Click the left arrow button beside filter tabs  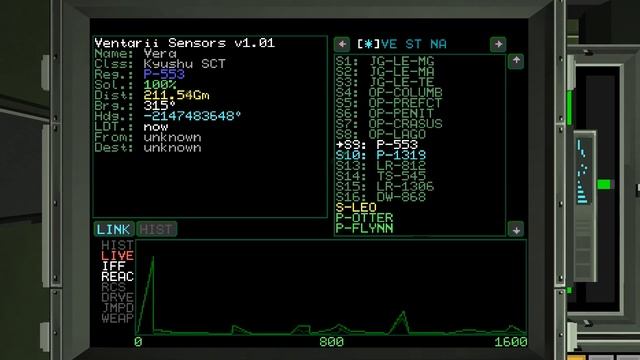[342, 44]
